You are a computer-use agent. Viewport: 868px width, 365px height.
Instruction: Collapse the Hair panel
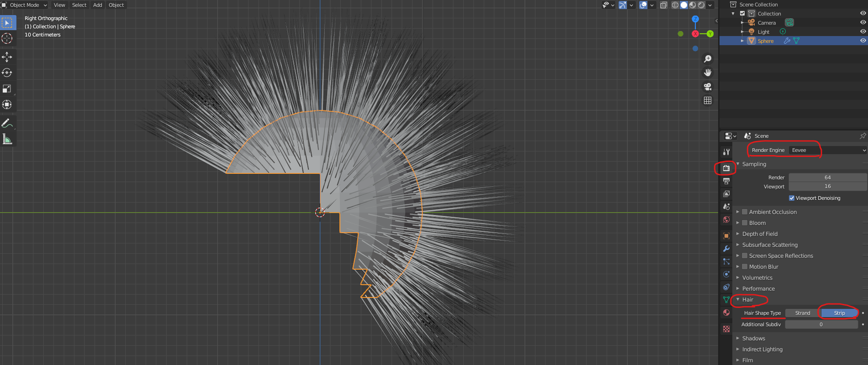[x=738, y=299]
